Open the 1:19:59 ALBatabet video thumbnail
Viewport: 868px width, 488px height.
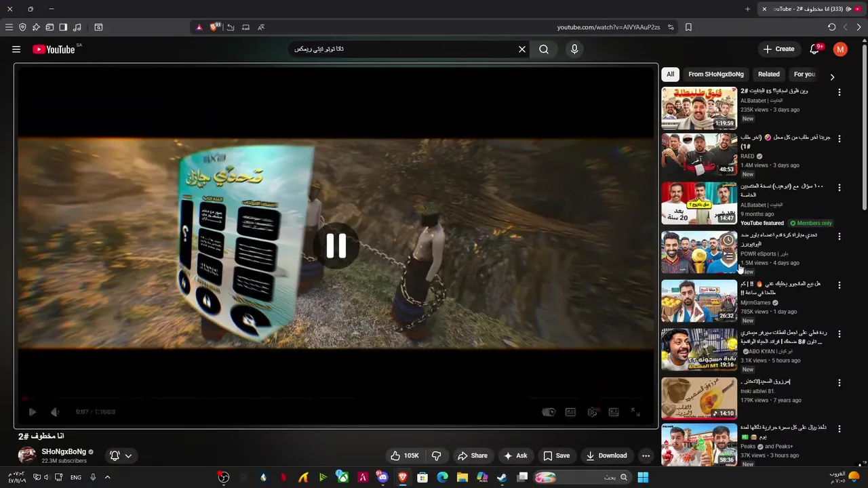coord(699,108)
